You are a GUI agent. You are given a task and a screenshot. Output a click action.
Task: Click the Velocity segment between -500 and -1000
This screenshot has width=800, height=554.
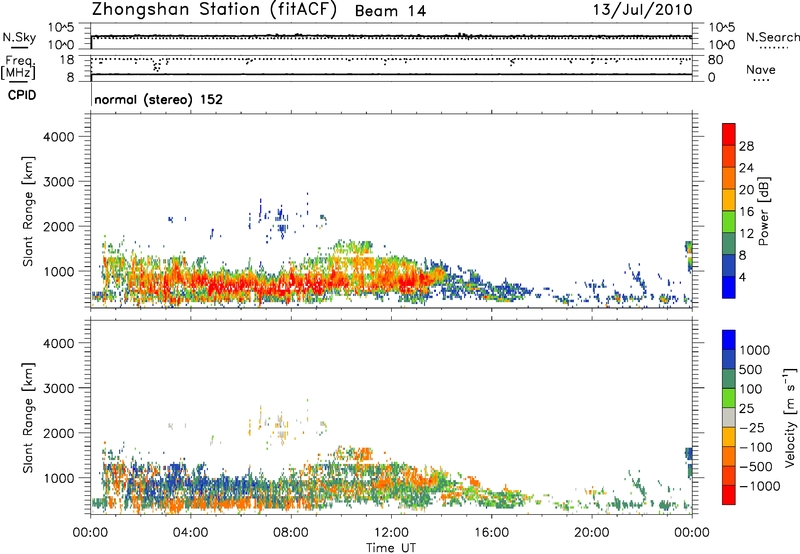[x=729, y=475]
